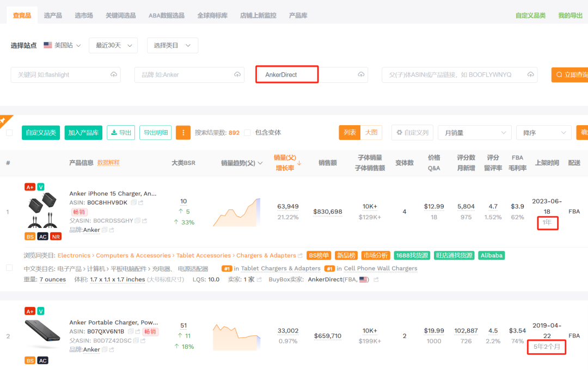Expand the 最近30天 time range dropdown

[x=113, y=45]
